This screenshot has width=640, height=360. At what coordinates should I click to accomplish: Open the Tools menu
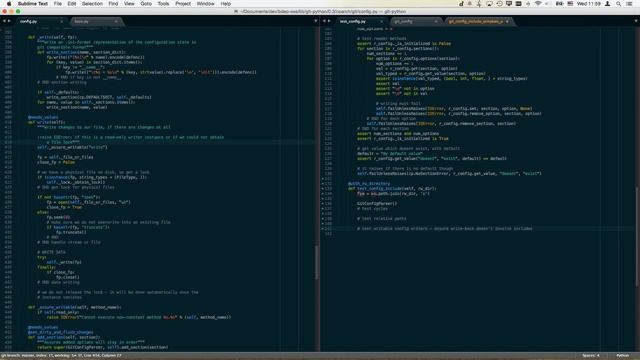click(x=163, y=4)
